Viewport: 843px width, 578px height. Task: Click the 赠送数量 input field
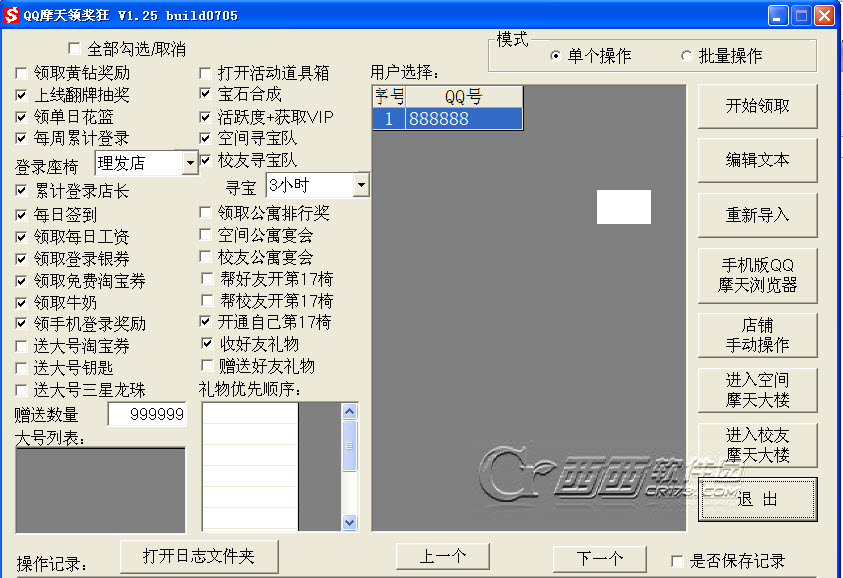click(147, 414)
